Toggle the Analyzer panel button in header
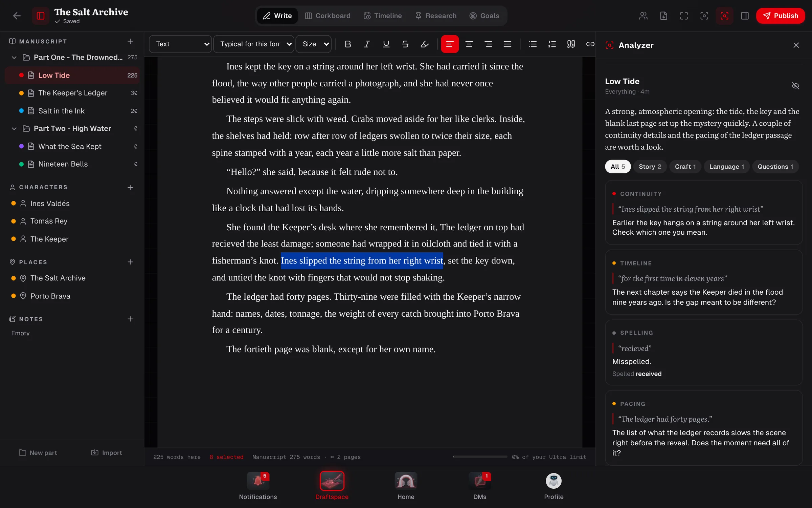 point(724,16)
